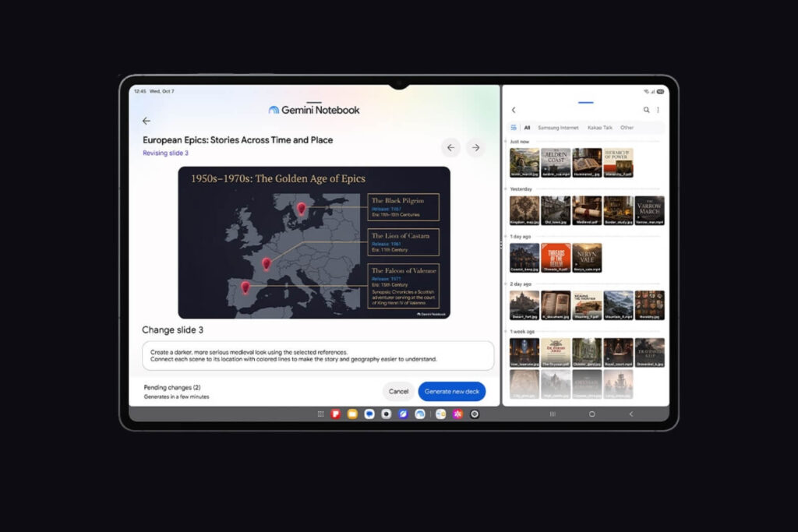Image resolution: width=798 pixels, height=532 pixels.
Task: Tap the recent apps navigation button
Action: 553,414
